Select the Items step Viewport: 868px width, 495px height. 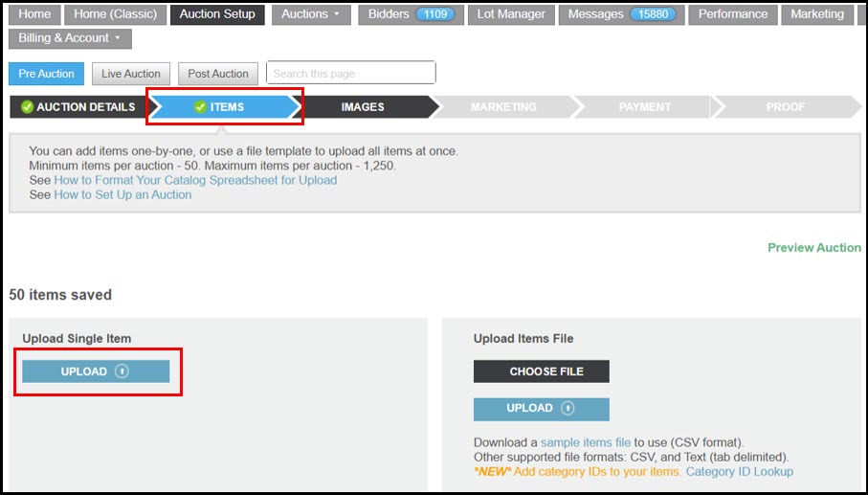coord(224,107)
